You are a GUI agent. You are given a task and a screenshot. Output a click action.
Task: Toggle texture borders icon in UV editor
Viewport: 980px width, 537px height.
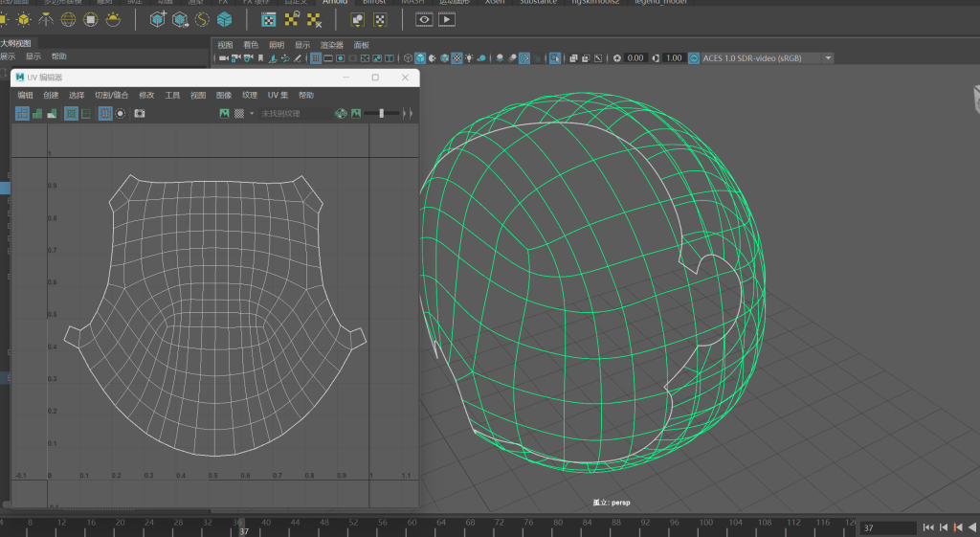71,113
